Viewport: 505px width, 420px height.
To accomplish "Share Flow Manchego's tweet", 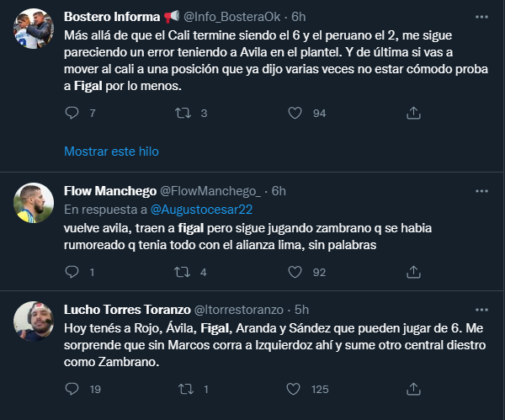I will coord(412,272).
